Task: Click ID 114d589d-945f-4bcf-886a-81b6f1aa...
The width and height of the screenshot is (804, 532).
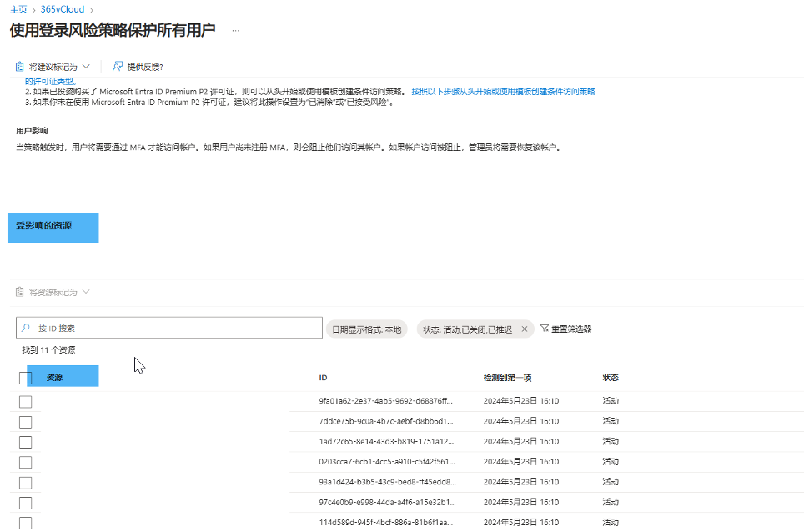Action: pyautogui.click(x=385, y=522)
